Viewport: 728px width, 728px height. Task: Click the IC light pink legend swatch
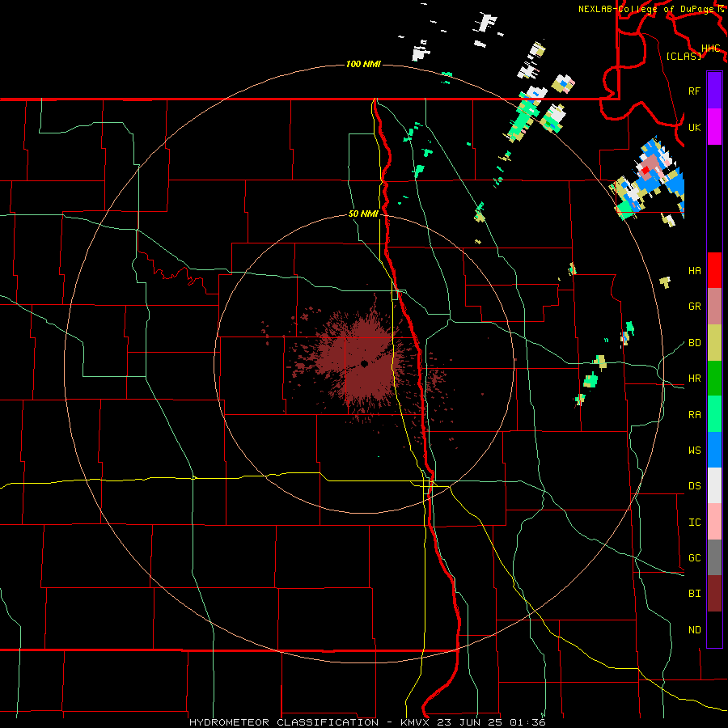point(714,522)
